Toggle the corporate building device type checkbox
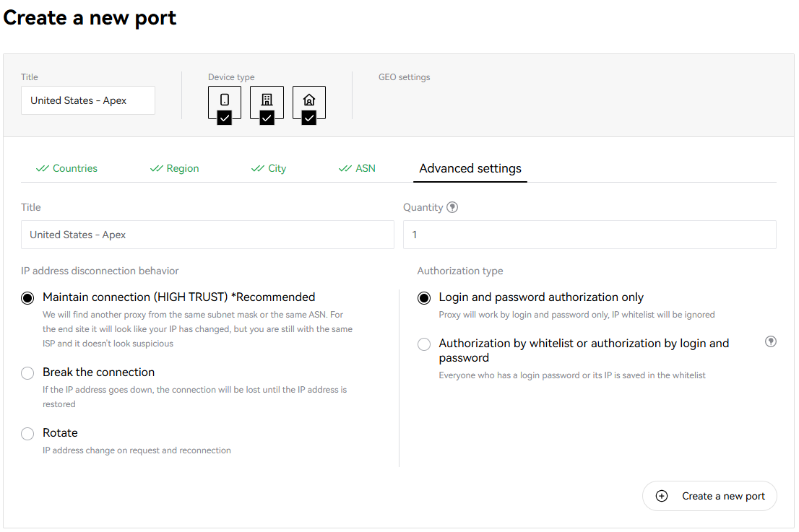The image size is (799, 532). point(267,118)
